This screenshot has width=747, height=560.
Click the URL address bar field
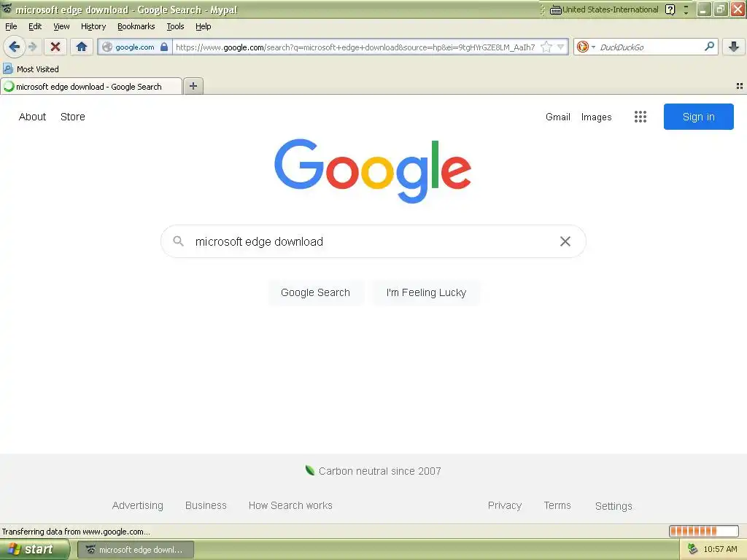pyautogui.click(x=355, y=47)
